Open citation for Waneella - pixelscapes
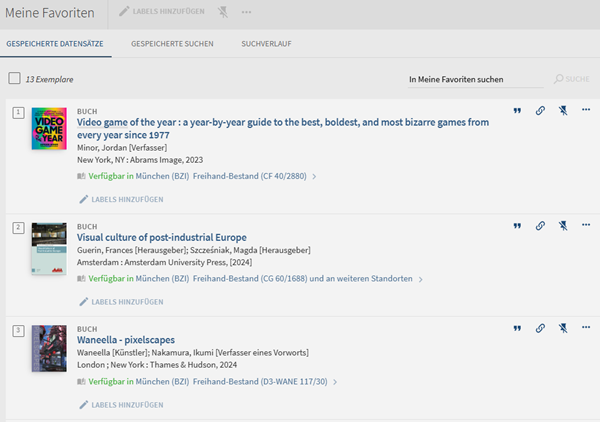Screen dimensions: 600x422 coord(517,328)
